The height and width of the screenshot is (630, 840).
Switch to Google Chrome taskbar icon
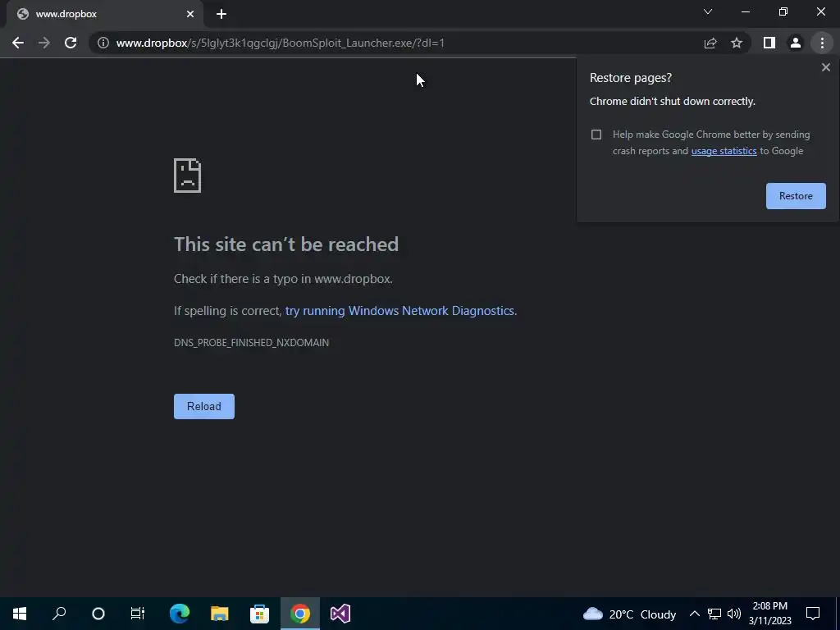tap(300, 614)
